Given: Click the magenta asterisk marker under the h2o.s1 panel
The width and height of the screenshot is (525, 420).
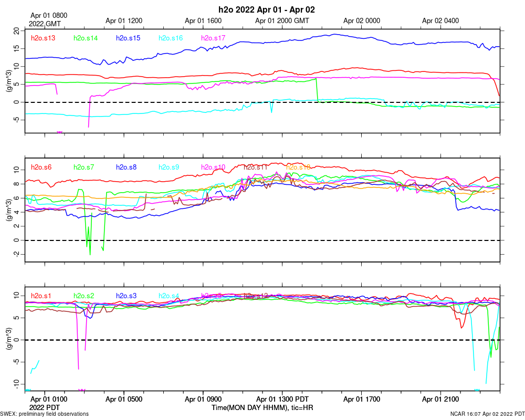Looking at the screenshot, I should pos(82,390).
